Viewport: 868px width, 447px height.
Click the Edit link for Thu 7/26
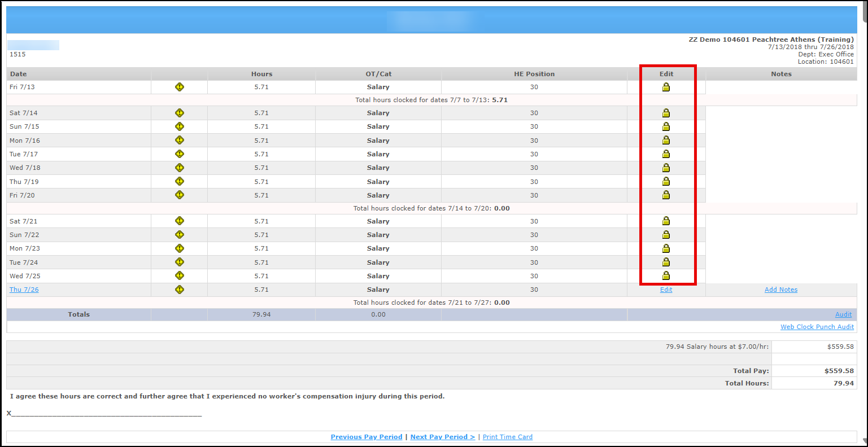click(666, 290)
